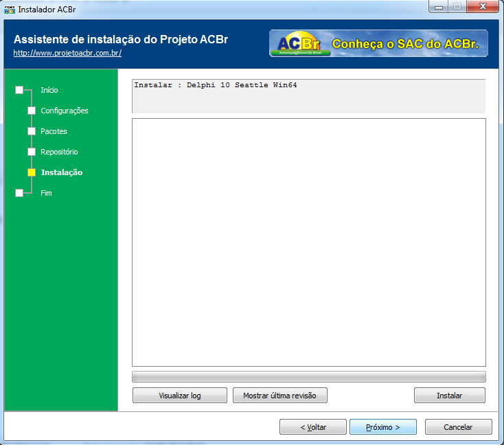Click Mostrar última revisão button
Screen dimensions: 504x445
click(x=280, y=395)
